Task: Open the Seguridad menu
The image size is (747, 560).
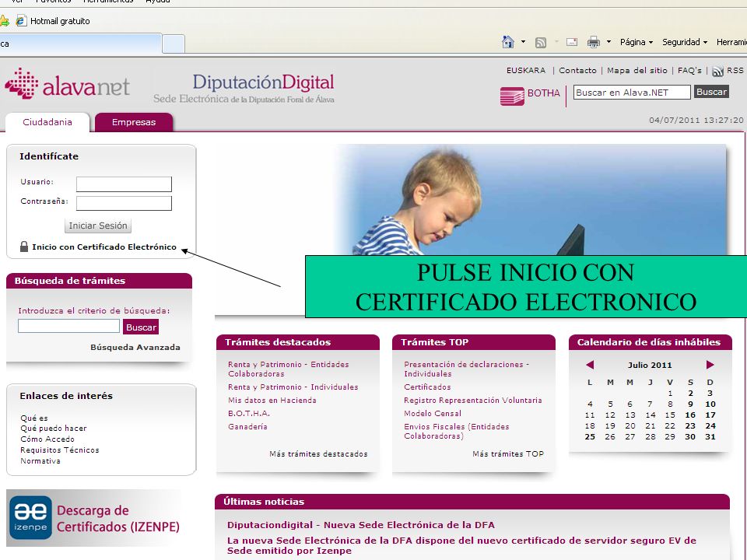Action: click(685, 42)
